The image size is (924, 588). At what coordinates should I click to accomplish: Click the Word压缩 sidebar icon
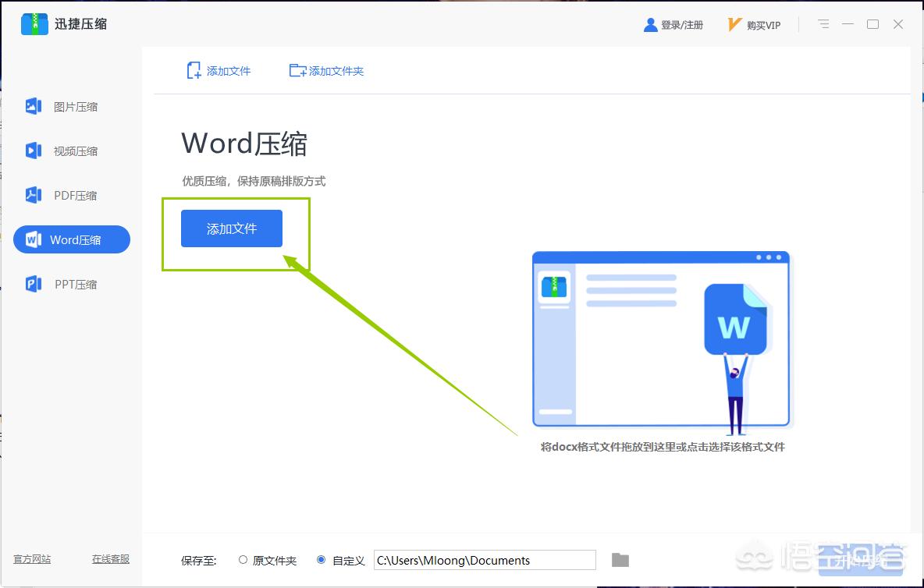(33, 239)
